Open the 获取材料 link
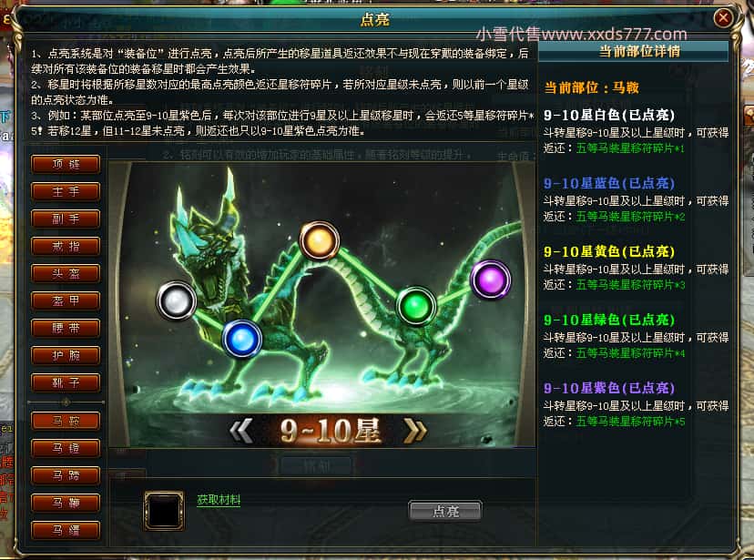This screenshot has width=754, height=560. [x=219, y=500]
